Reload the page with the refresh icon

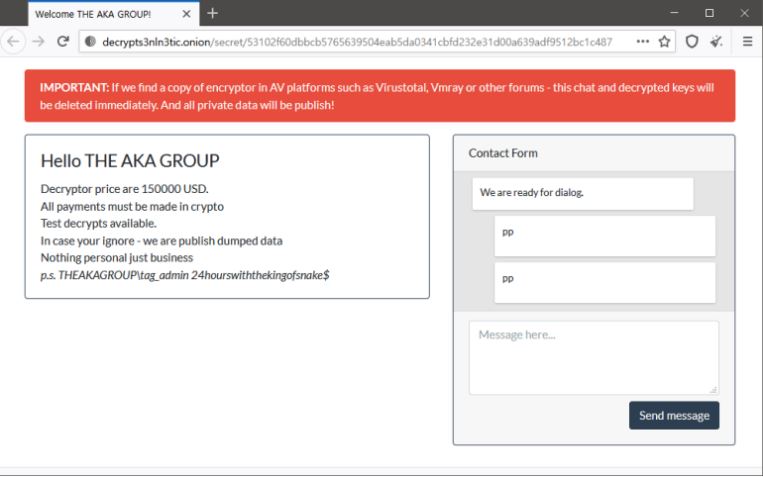tap(63, 41)
